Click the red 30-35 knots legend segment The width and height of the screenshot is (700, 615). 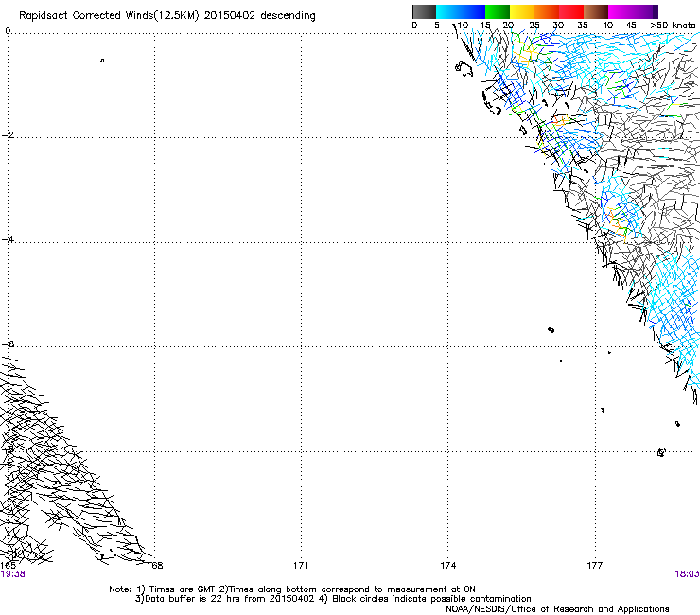point(571,11)
